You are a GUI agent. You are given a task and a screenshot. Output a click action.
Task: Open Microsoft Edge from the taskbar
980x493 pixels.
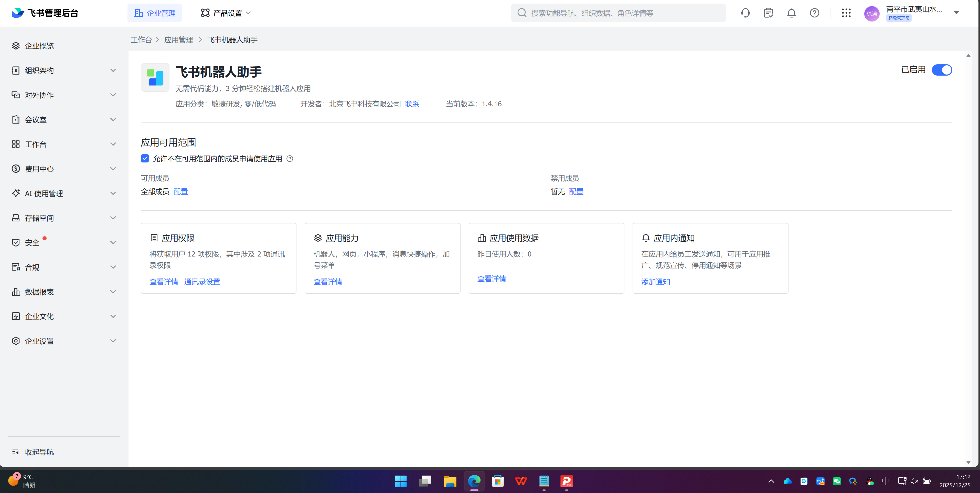(x=474, y=481)
